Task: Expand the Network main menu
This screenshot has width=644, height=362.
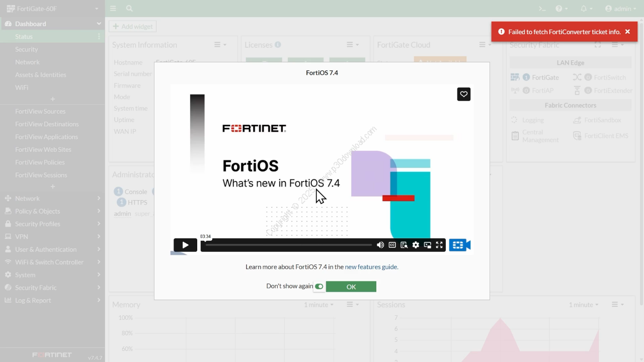Action: coord(52,198)
